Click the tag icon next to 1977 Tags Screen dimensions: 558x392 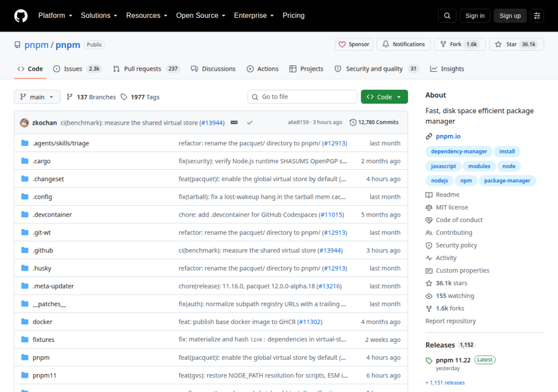tap(124, 97)
